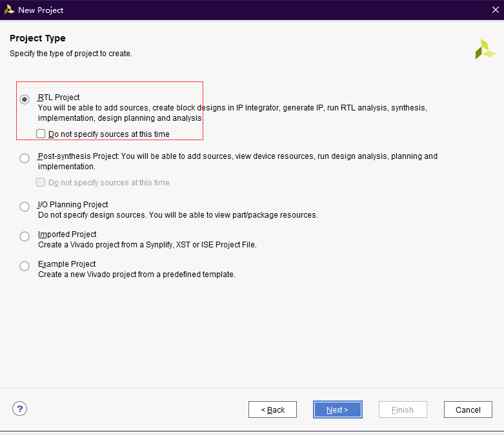This screenshot has height=436, width=504.
Task: Click the 'Example Project' label text
Action: [x=66, y=264]
